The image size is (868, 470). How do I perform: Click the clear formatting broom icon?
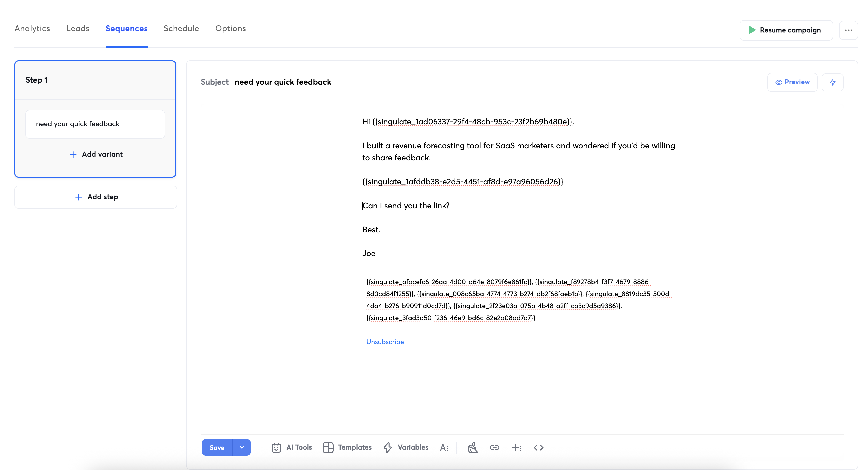pyautogui.click(x=472, y=448)
